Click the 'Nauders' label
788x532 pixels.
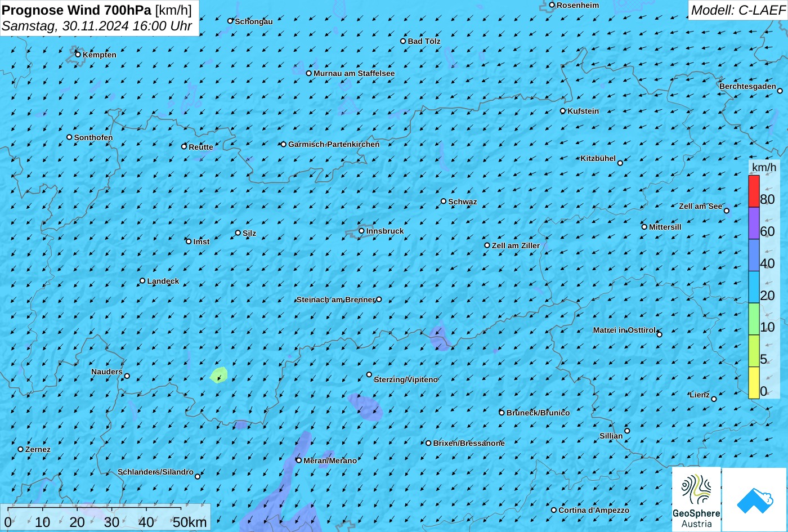tap(107, 372)
